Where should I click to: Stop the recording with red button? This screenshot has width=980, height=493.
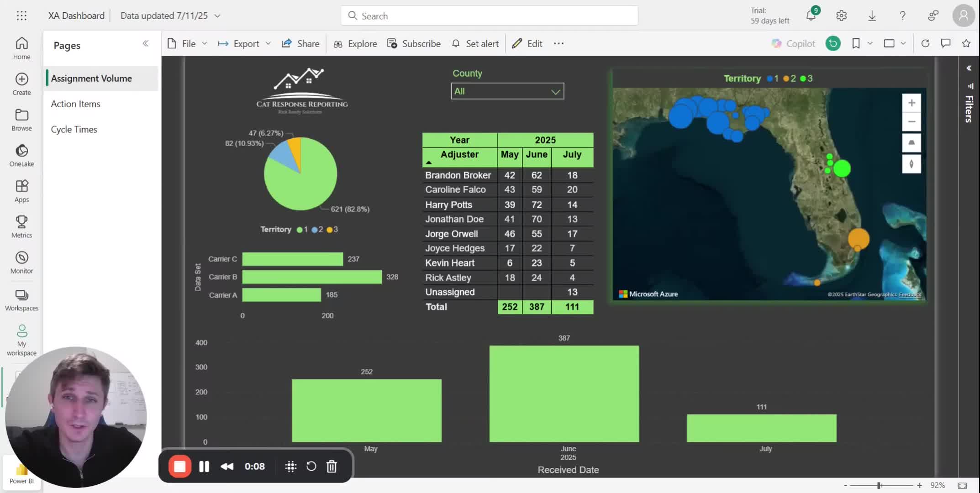pyautogui.click(x=179, y=466)
